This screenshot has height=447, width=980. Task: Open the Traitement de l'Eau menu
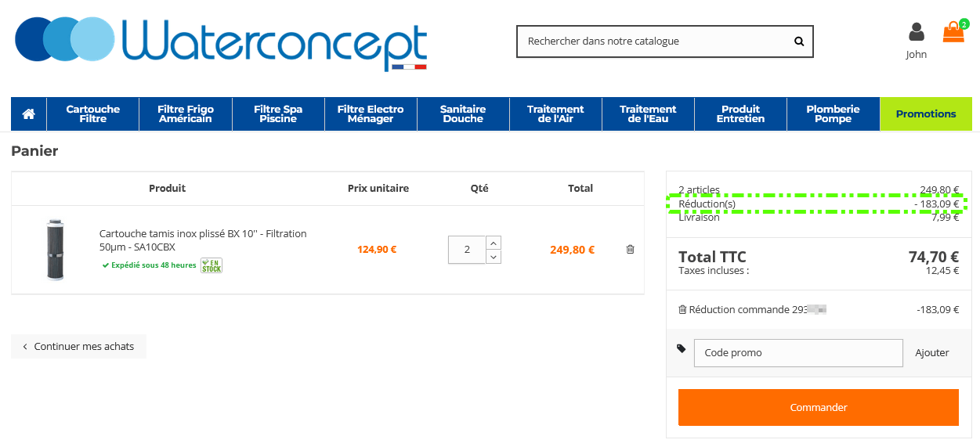coord(648,114)
